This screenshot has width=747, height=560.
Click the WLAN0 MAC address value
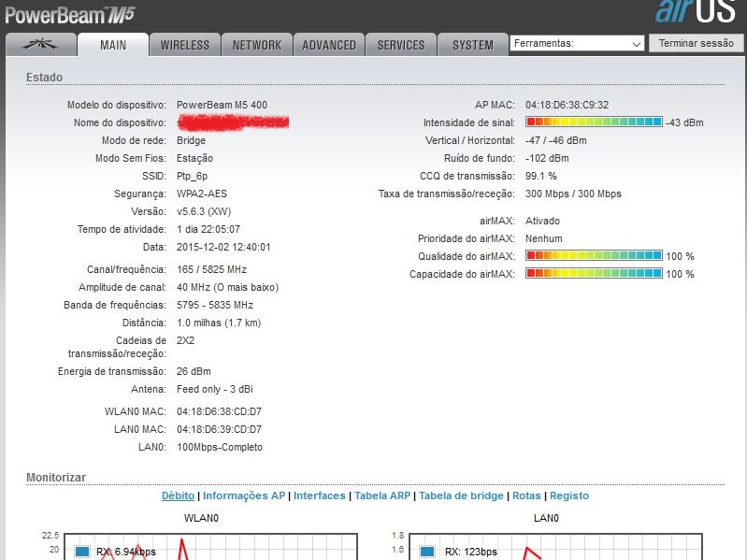pyautogui.click(x=219, y=411)
